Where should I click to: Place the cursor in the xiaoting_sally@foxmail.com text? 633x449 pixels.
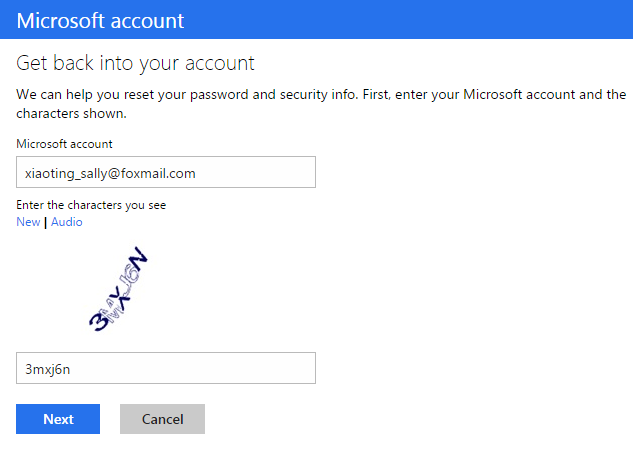click(110, 174)
